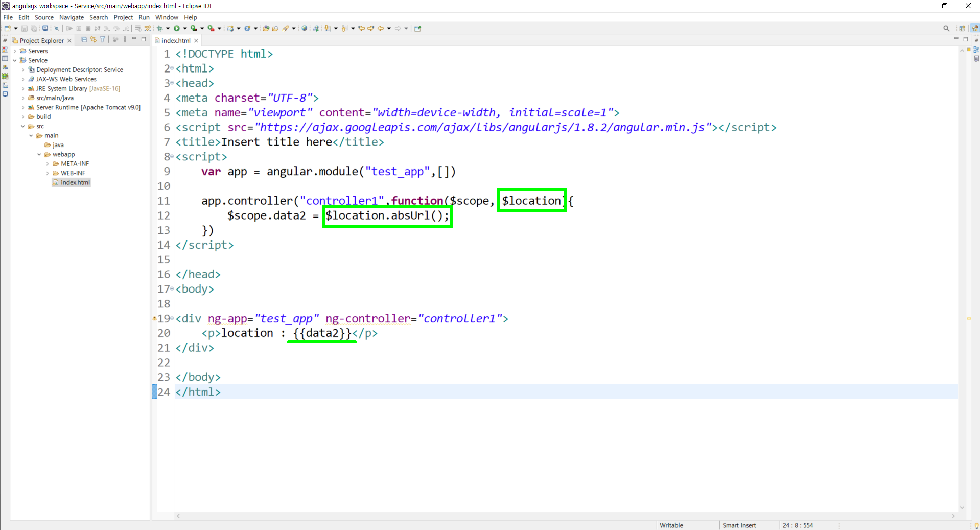The height and width of the screenshot is (530, 980).
Task: Click the Last Edit Location icon
Action: pyautogui.click(x=361, y=29)
